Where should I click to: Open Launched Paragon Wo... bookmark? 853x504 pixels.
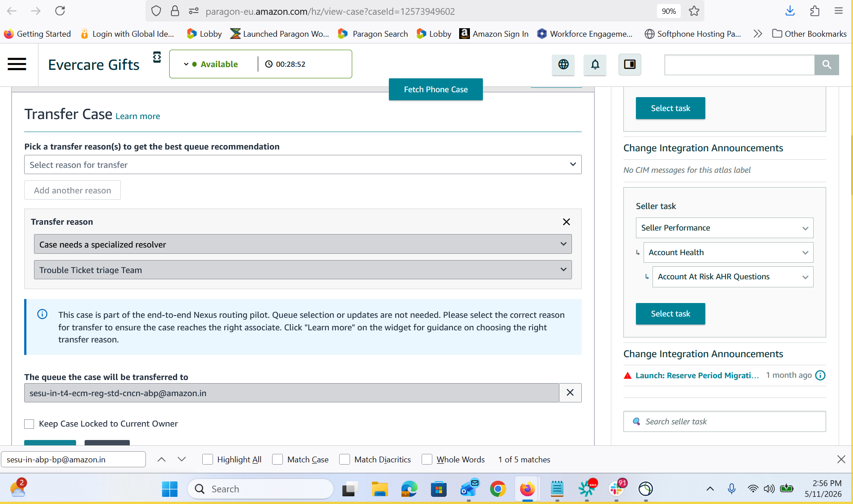[x=280, y=34]
